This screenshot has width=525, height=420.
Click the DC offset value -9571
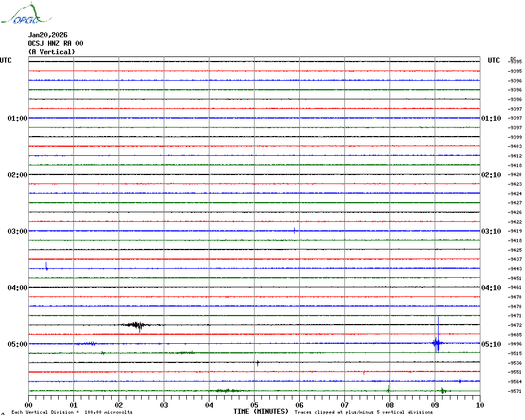click(515, 391)
